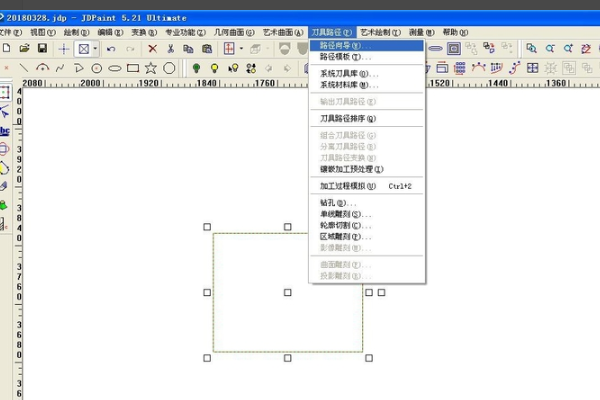Click the zoom window magnifier icon
This screenshot has height=400, width=600.
pyautogui.click(x=531, y=48)
